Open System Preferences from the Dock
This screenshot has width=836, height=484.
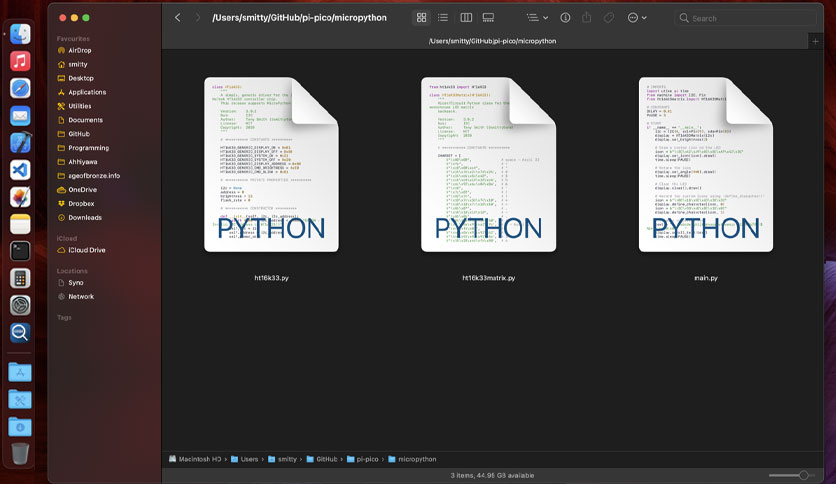[20, 305]
